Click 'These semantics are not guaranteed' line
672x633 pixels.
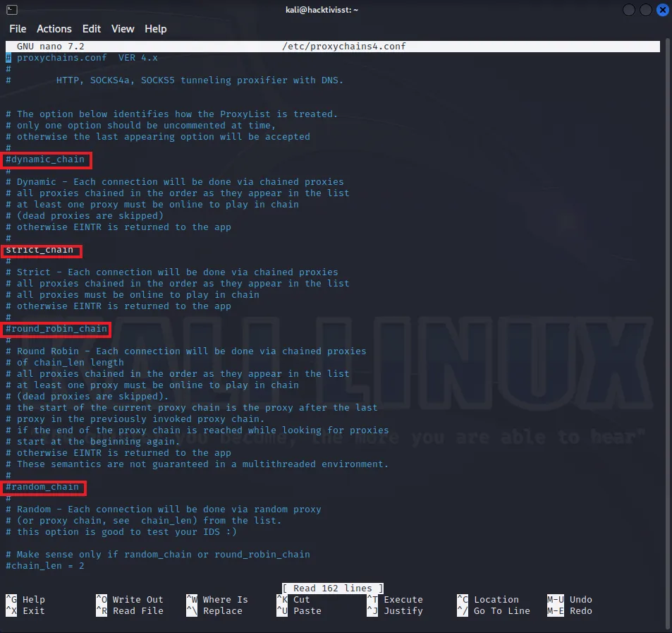pos(197,464)
